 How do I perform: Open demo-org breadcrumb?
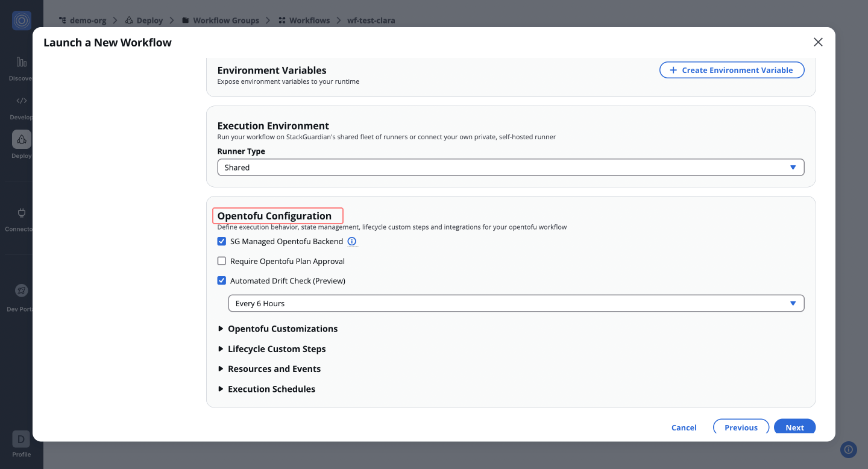pos(83,20)
